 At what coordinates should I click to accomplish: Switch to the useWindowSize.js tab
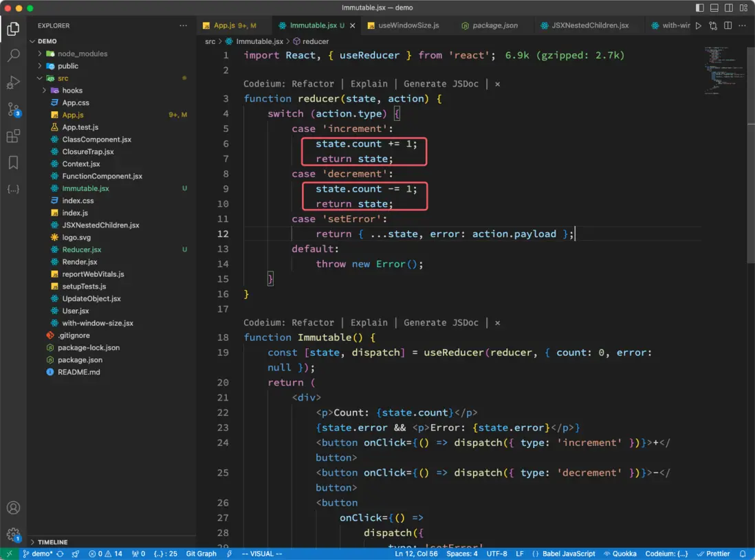(x=408, y=25)
